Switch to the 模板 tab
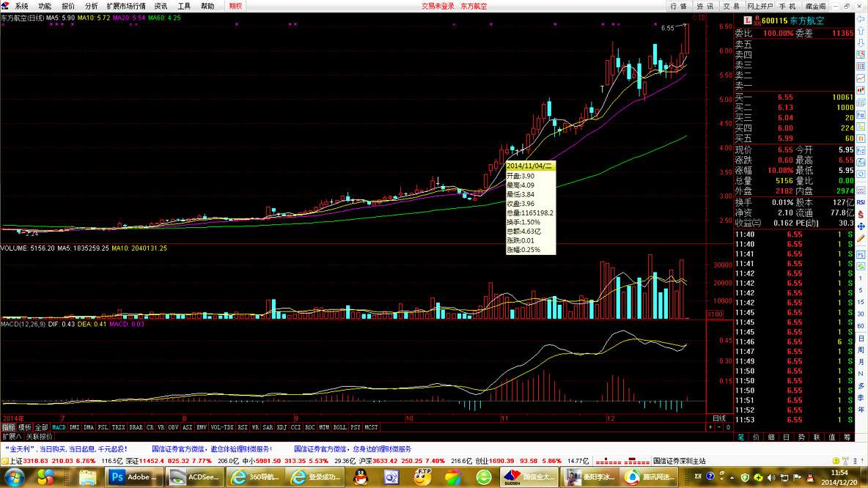Image resolution: width=868 pixels, height=488 pixels. [25, 427]
